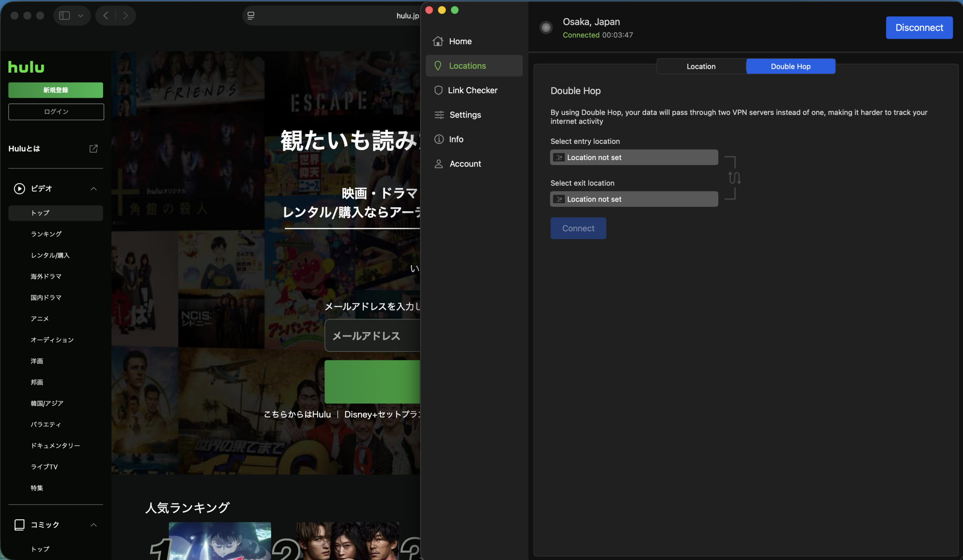Open the rank 2 drama thumbnail
963x560 pixels.
(x=348, y=541)
